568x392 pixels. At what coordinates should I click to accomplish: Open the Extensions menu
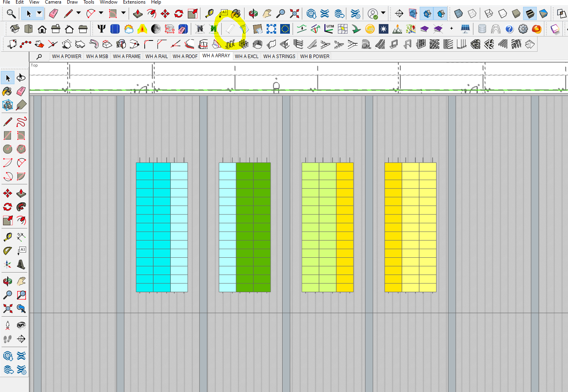[x=134, y=2]
